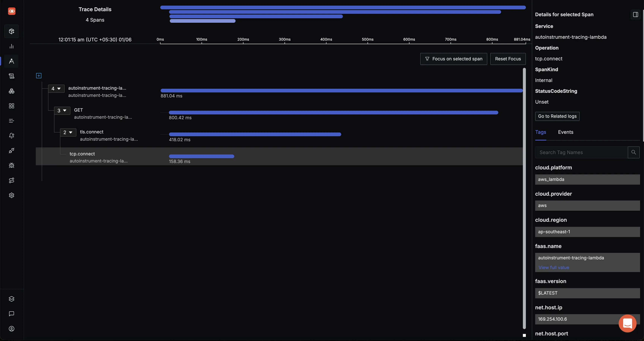Open the Get Started rocket-cube icon
Image resolution: width=644 pixels, height=341 pixels.
tap(12, 31)
